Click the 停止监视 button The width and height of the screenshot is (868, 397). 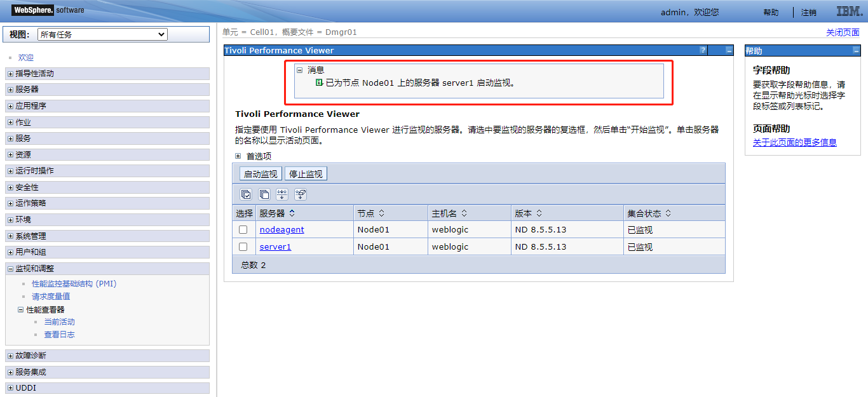point(306,174)
